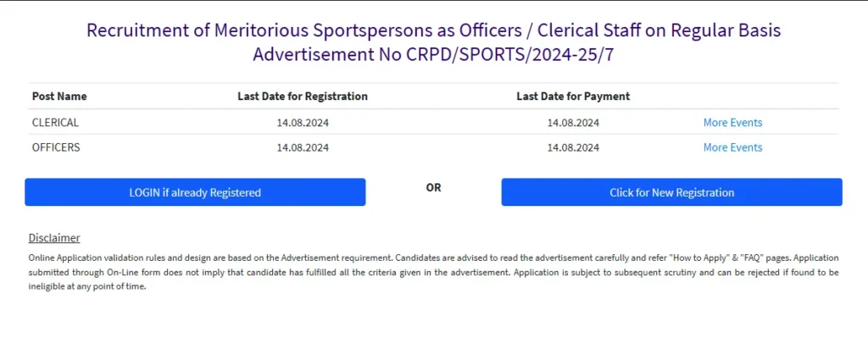Click the CLERICAL registration last date

click(x=303, y=123)
